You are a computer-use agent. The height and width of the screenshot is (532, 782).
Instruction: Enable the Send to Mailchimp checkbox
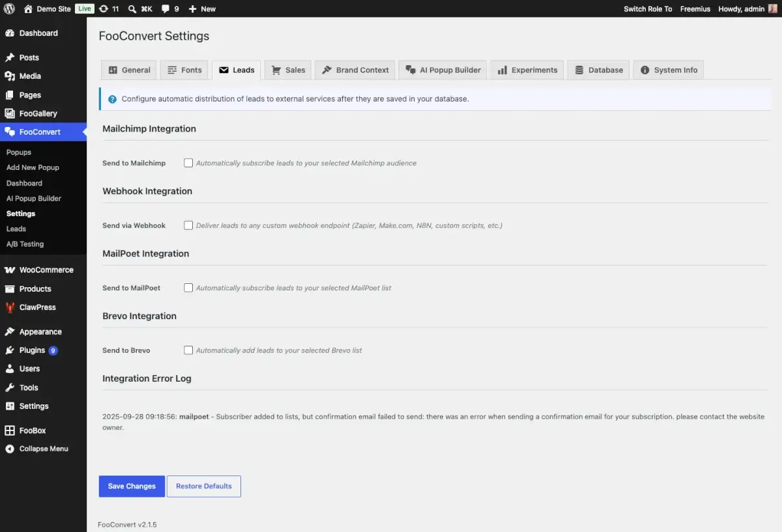[188, 163]
